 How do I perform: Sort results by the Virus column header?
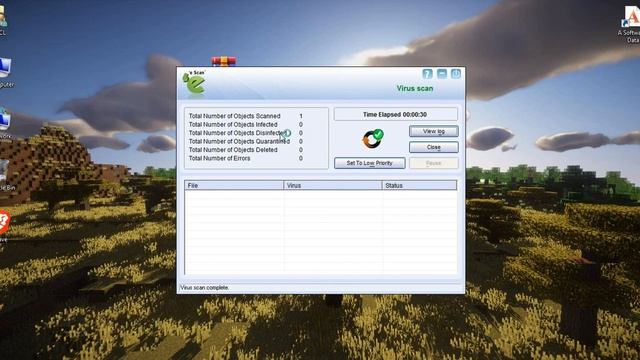coord(333,185)
